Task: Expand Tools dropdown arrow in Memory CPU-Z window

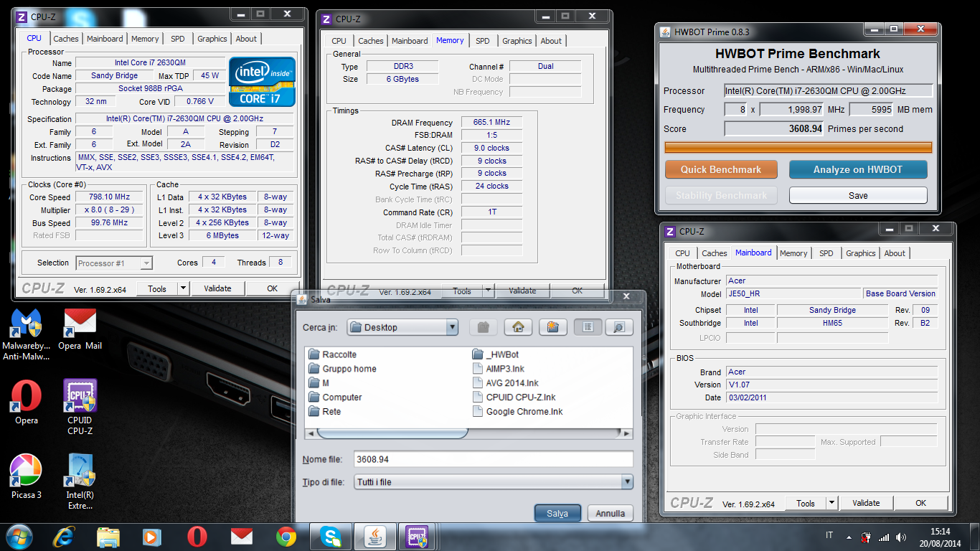Action: coord(489,291)
